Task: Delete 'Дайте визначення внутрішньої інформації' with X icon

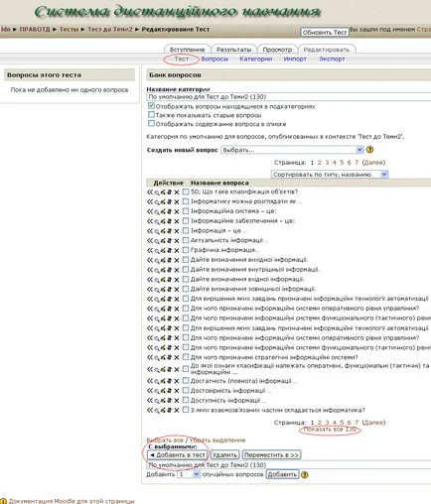Action: (x=177, y=270)
